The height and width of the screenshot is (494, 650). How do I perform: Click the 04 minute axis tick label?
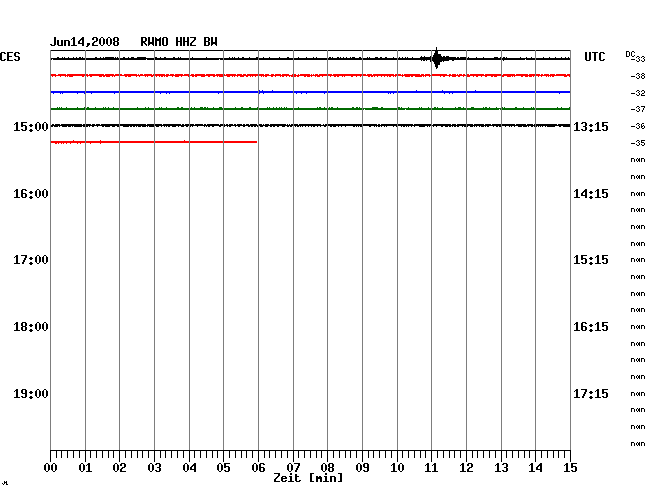(189, 467)
